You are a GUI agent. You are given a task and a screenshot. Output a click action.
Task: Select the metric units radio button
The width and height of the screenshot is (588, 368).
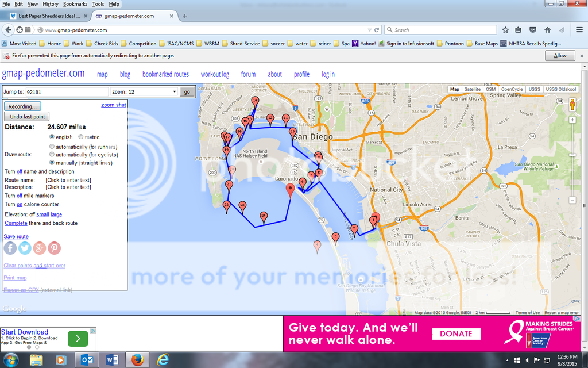coord(81,137)
